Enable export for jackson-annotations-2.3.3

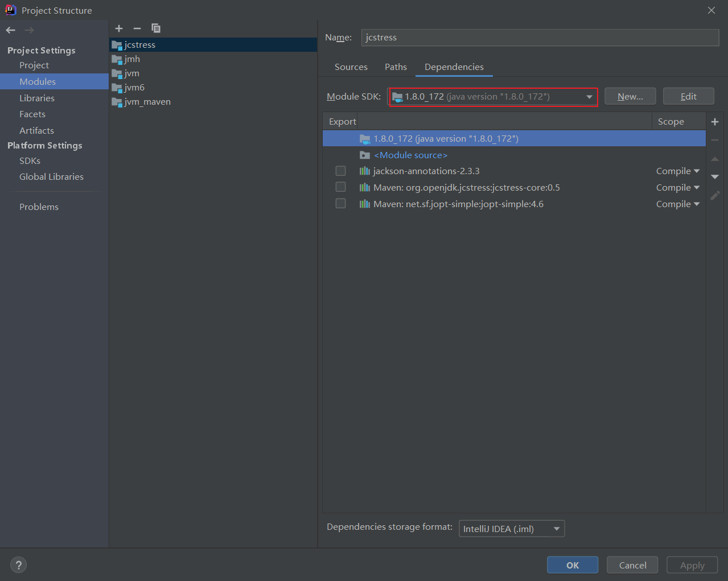340,170
